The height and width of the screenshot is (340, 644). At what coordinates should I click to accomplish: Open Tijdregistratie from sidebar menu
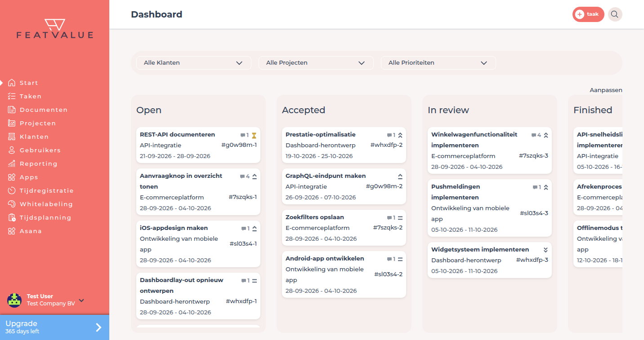[x=47, y=190]
